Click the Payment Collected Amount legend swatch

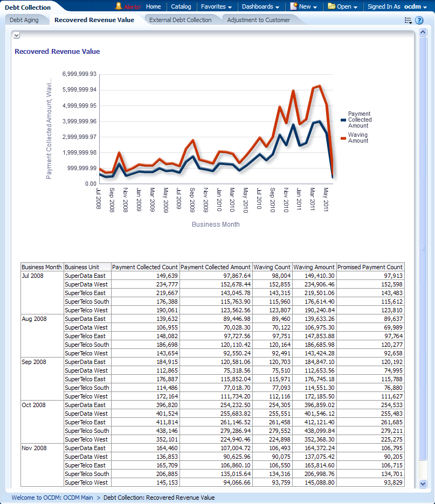point(343,120)
